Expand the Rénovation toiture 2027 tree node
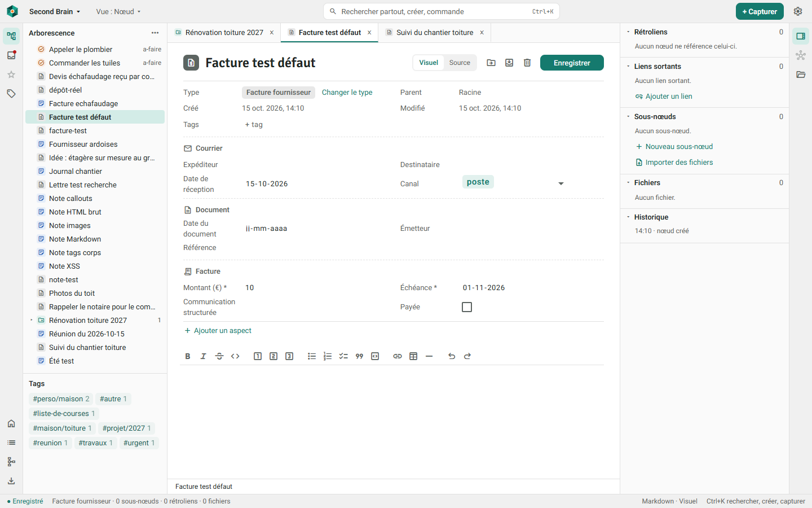Viewport: 812px width, 508px height. tap(32, 320)
